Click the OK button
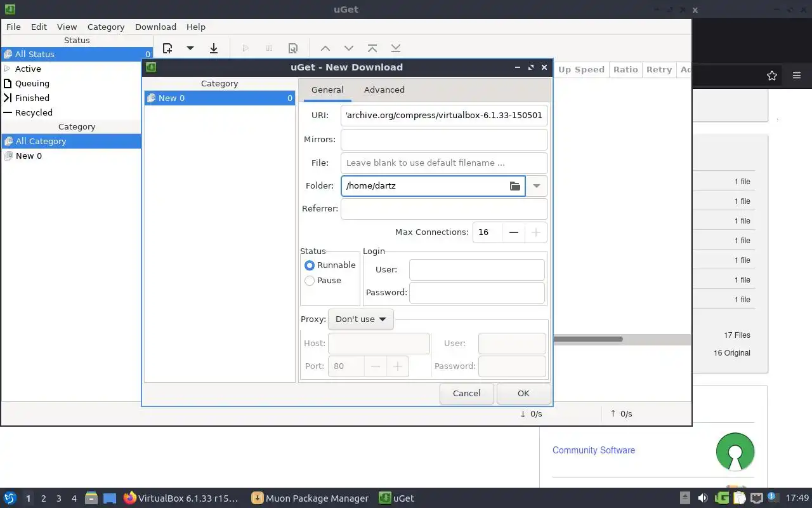812x508 pixels. (523, 393)
